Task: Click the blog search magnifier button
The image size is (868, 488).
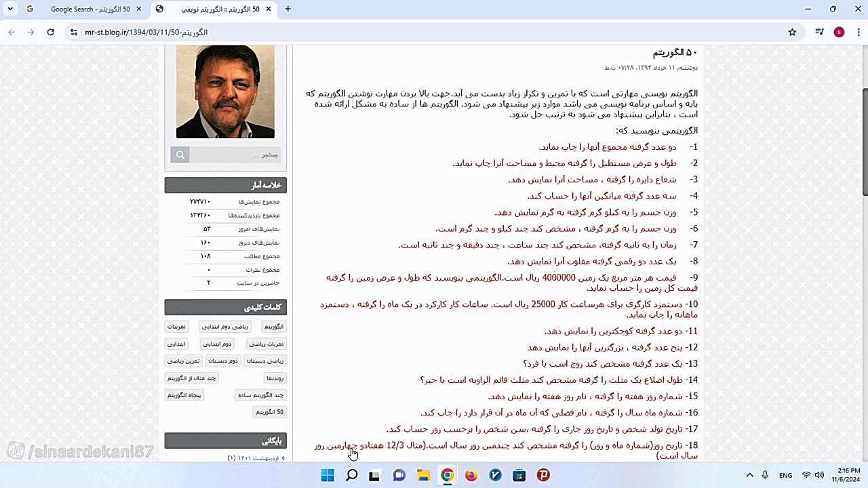Action: [x=180, y=155]
